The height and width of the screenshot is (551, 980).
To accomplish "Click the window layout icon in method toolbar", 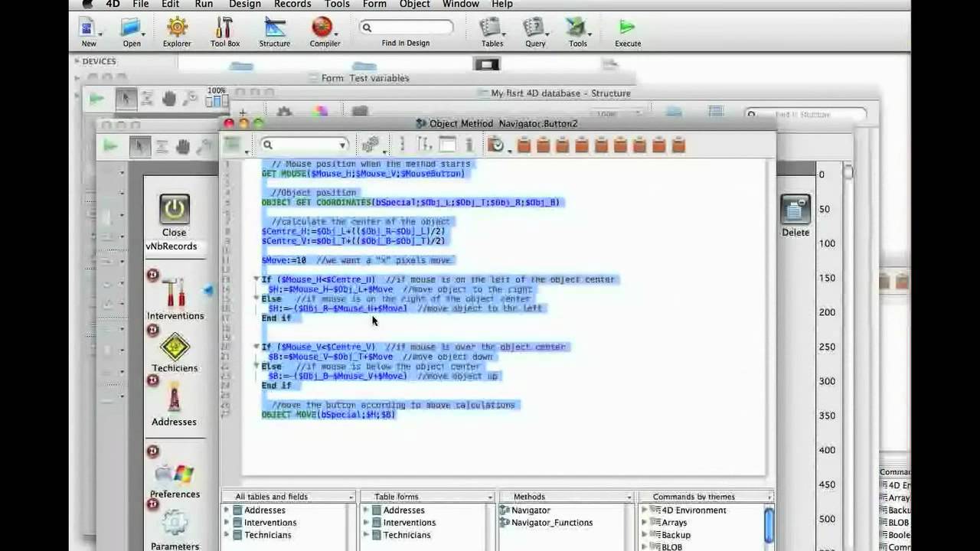I will coord(448,145).
